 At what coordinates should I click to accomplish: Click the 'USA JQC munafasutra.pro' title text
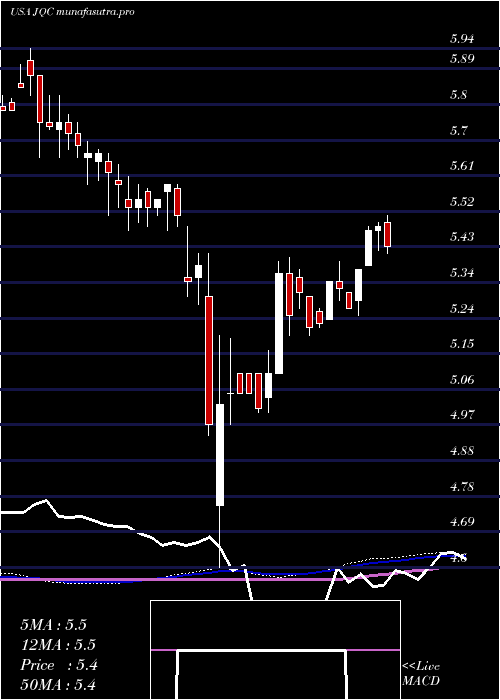[72, 12]
